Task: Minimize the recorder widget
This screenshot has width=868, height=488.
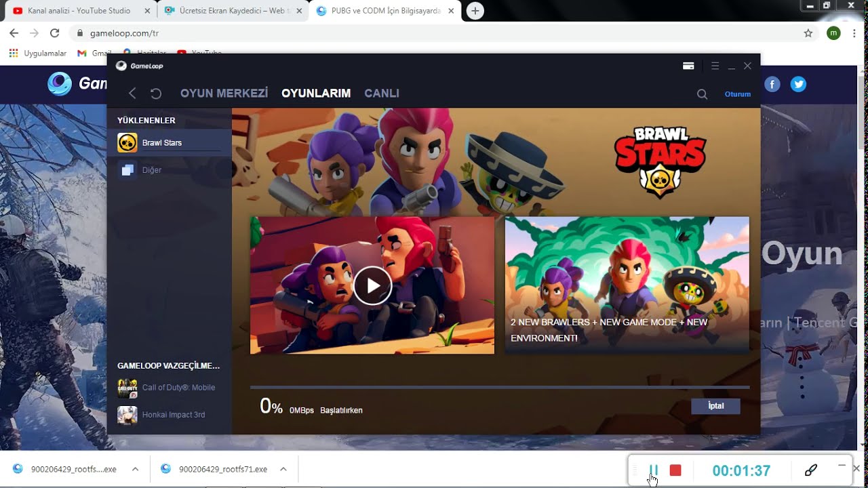Action: coord(842,465)
